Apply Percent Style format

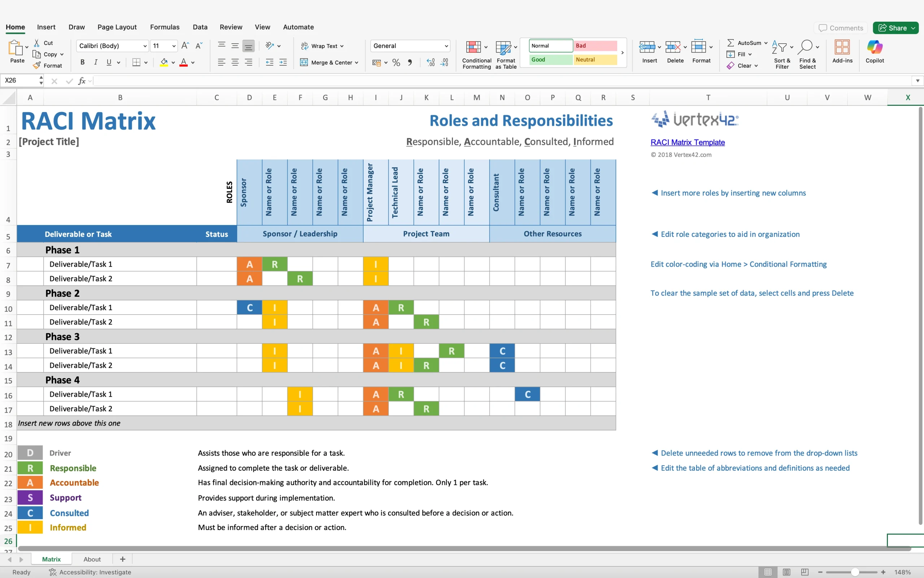(396, 62)
